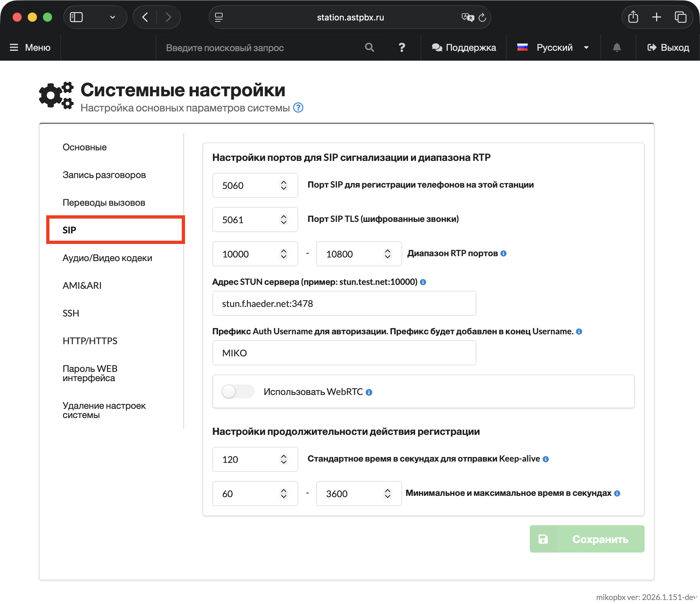This screenshot has height=604, width=700.
Task: Switch to Аудио/Видео кодеки tab
Action: click(107, 258)
